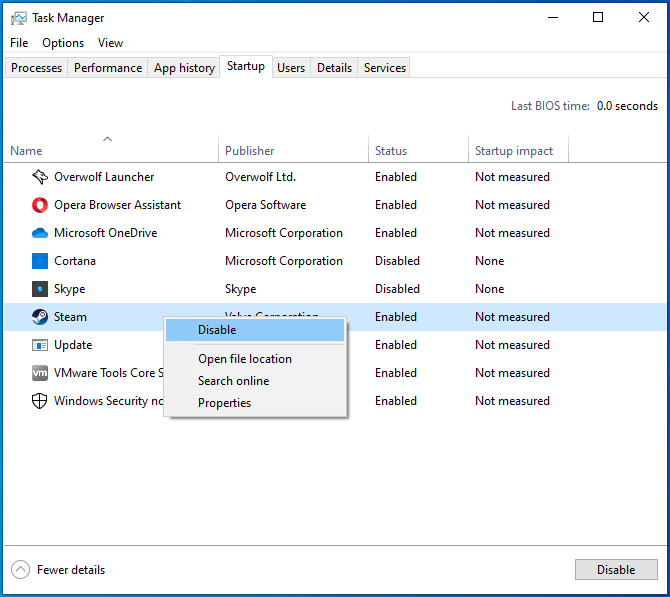Choose Open file location in context menu
The height and width of the screenshot is (597, 670).
(x=255, y=359)
